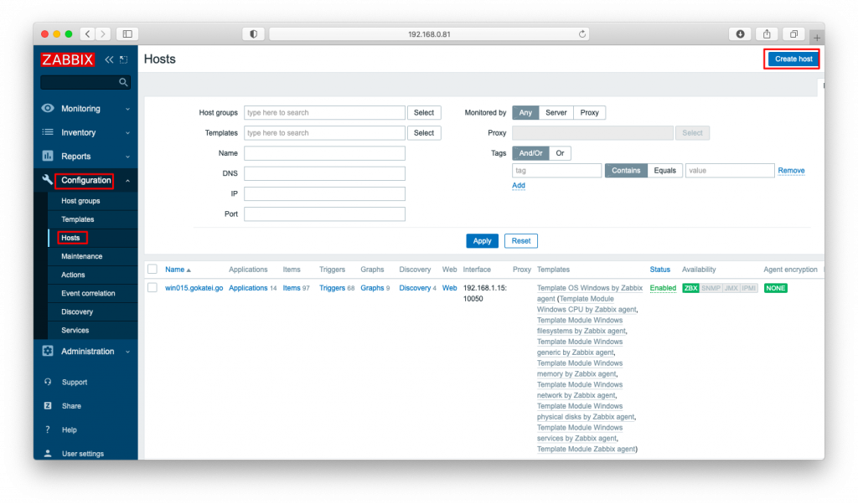The image size is (858, 504).
Task: Click the Host groups search field
Action: coord(324,112)
